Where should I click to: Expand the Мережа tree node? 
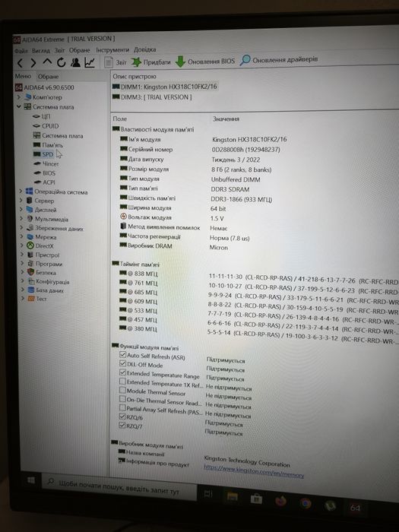[22, 237]
